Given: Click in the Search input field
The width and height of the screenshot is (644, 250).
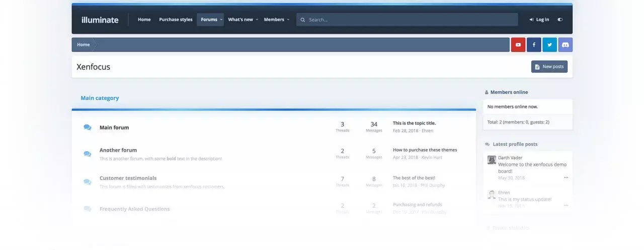Looking at the screenshot, I should pyautogui.click(x=410, y=20).
